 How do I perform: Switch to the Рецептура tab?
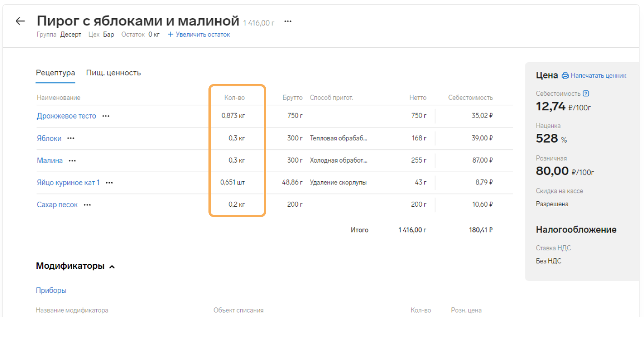(x=55, y=73)
